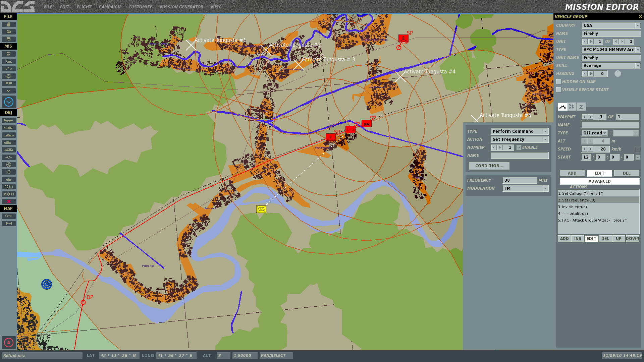Select the Immortal(true) action row

click(598, 214)
